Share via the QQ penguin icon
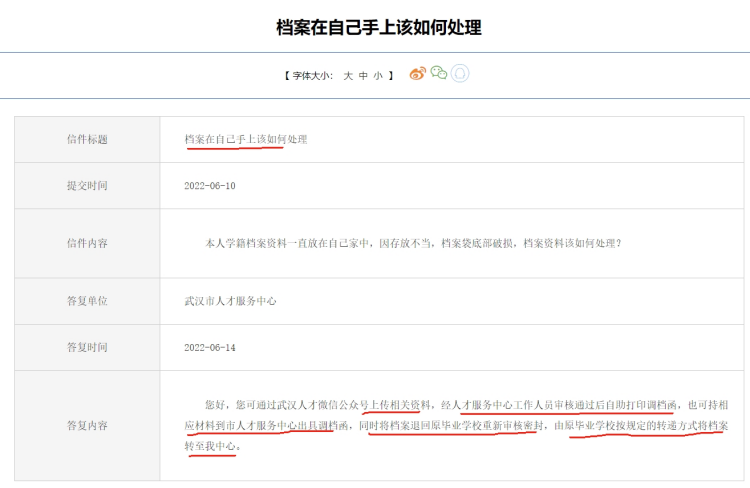Screen dimensions: 750x488 coord(460,73)
